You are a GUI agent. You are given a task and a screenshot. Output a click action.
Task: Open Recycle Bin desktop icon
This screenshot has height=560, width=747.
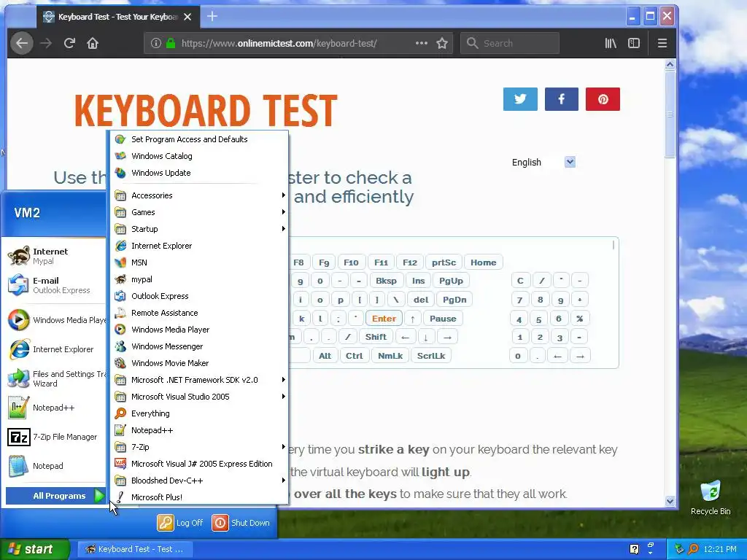[711, 498]
